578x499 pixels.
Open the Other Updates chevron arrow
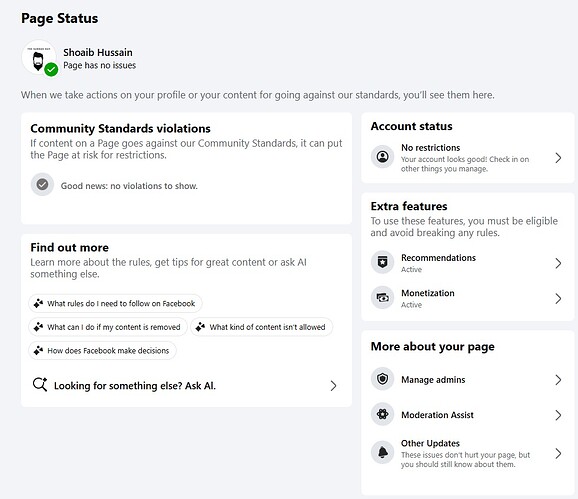coord(558,453)
